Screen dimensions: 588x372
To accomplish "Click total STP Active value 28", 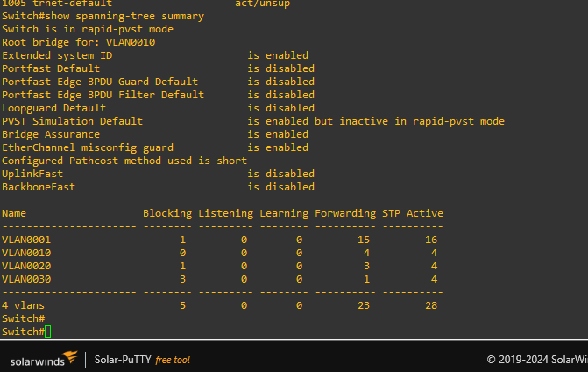I will (x=431, y=305).
